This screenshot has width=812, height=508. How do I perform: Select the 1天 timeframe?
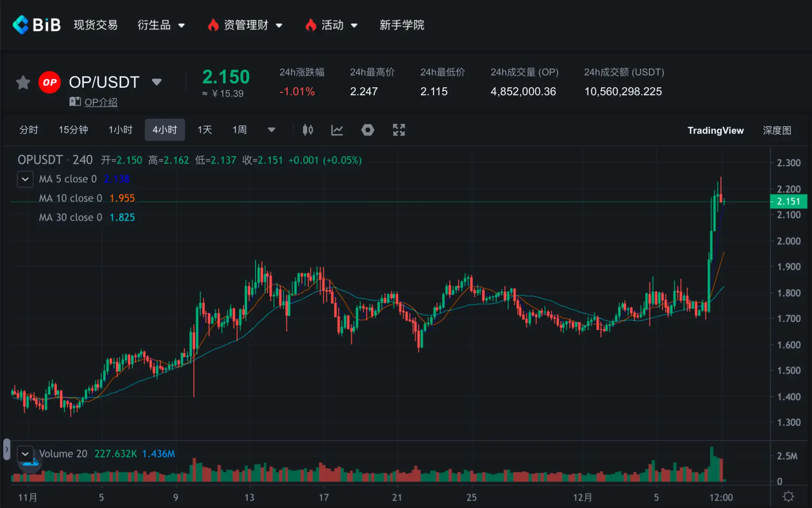205,130
